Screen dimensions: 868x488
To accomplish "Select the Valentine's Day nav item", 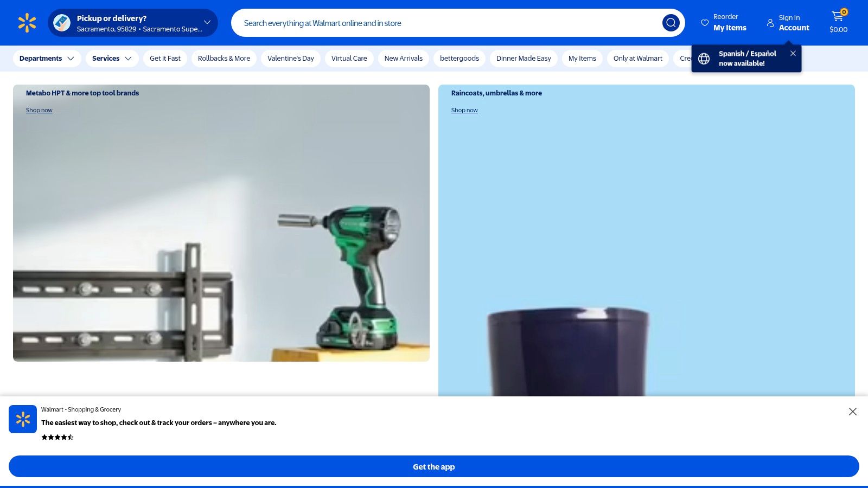I will (x=291, y=58).
